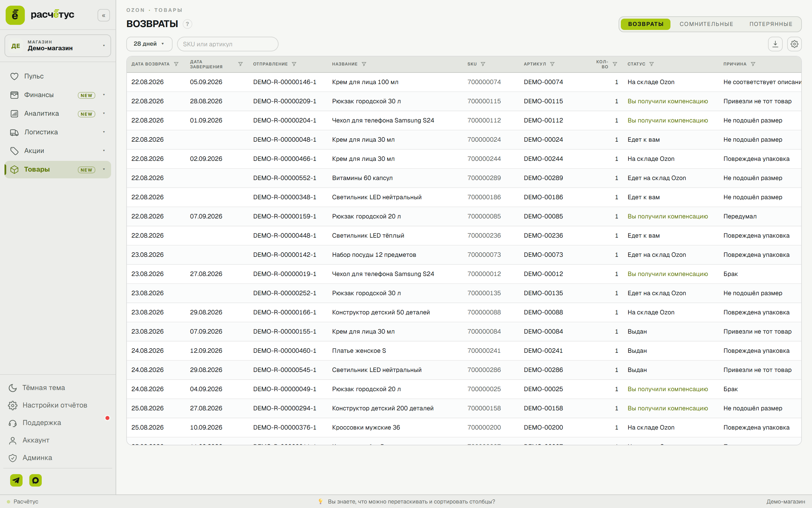Expand the Аналитика menu section

tap(58, 113)
